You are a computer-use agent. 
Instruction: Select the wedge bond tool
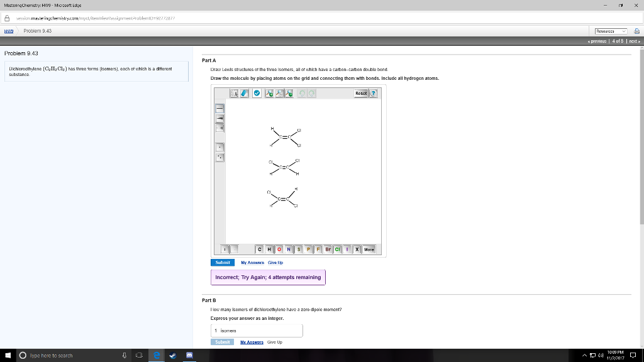219,118
